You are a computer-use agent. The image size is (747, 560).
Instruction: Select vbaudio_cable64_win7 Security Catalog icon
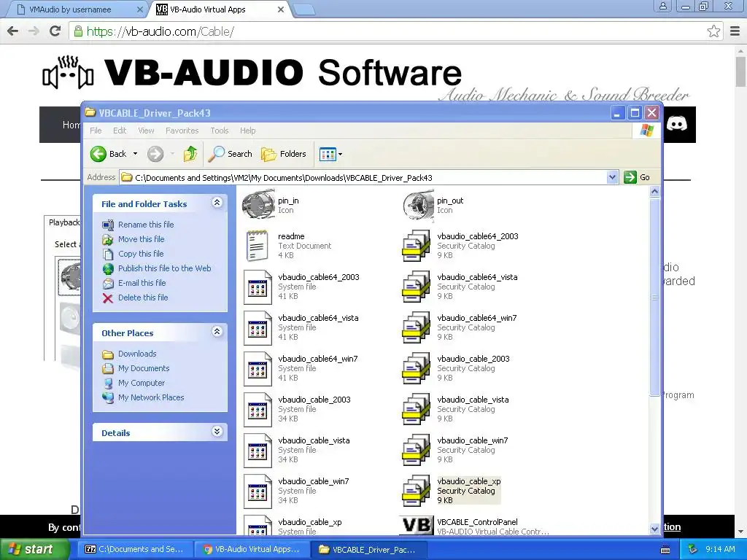[x=417, y=327]
